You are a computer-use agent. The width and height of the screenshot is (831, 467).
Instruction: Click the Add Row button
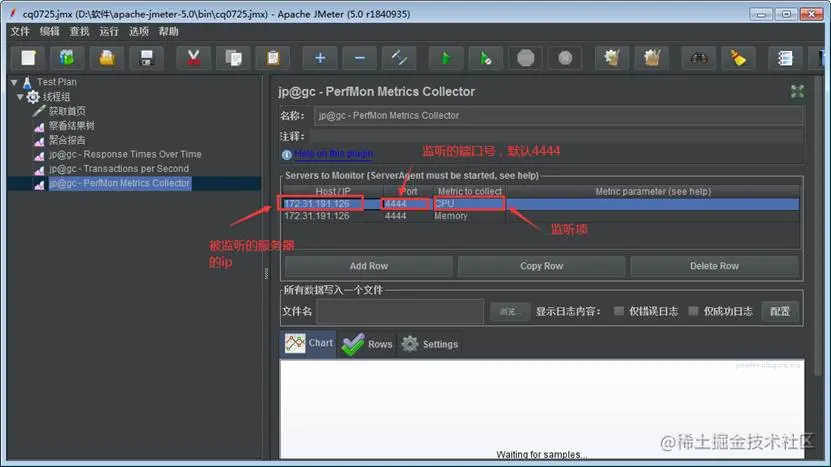coord(369,266)
